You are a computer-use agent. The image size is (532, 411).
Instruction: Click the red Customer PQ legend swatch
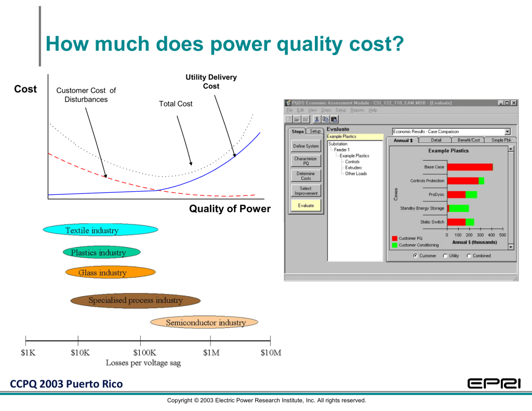coord(394,238)
